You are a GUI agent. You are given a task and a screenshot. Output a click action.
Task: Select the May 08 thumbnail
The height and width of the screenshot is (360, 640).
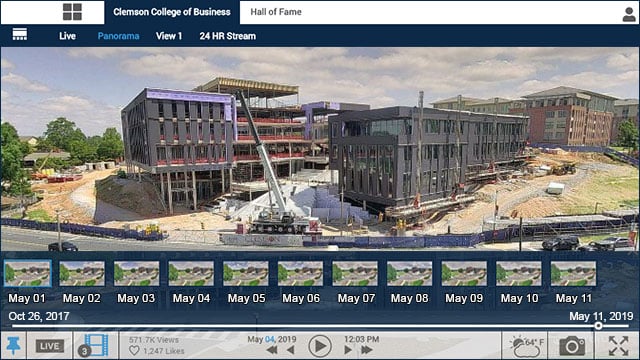410,273
